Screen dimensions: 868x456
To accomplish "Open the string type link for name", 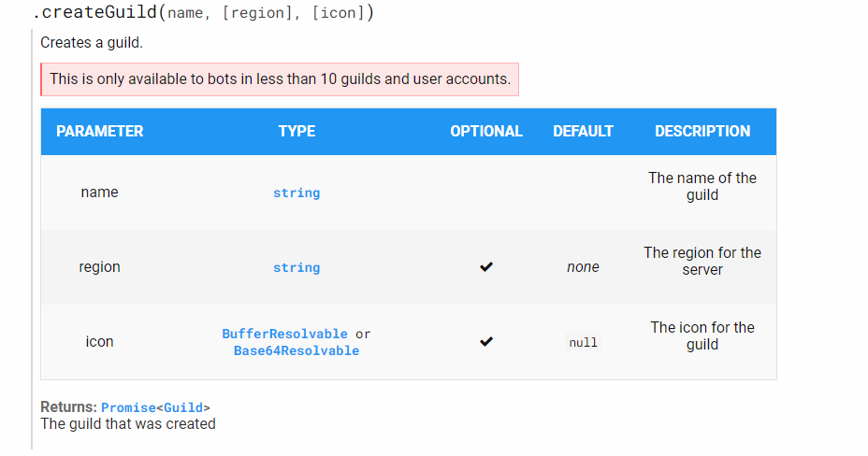I will click(x=297, y=192).
